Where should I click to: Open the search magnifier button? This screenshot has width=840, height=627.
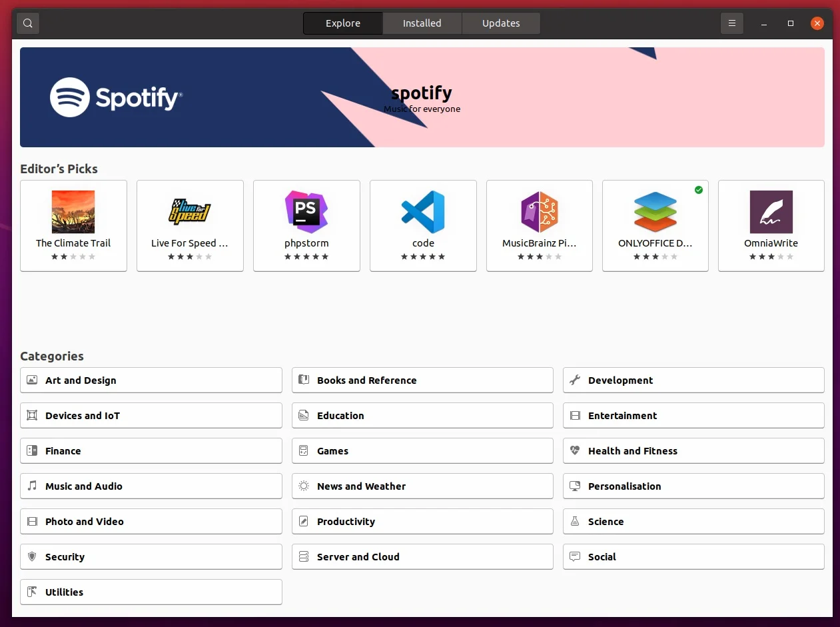click(27, 23)
